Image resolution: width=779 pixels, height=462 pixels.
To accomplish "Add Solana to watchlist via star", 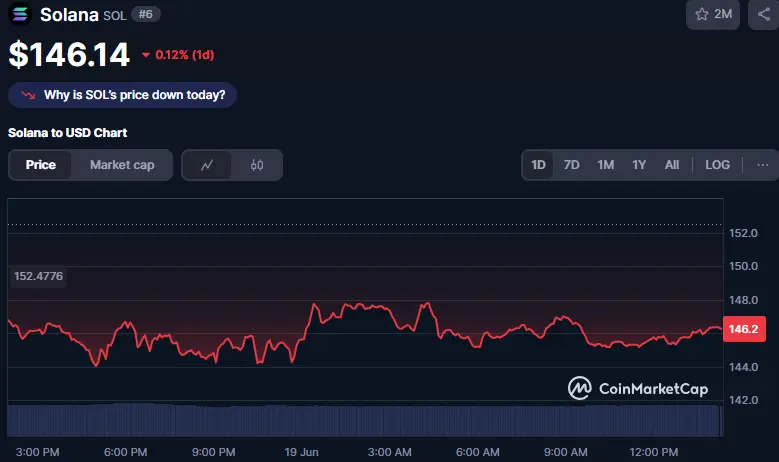I will [713, 14].
